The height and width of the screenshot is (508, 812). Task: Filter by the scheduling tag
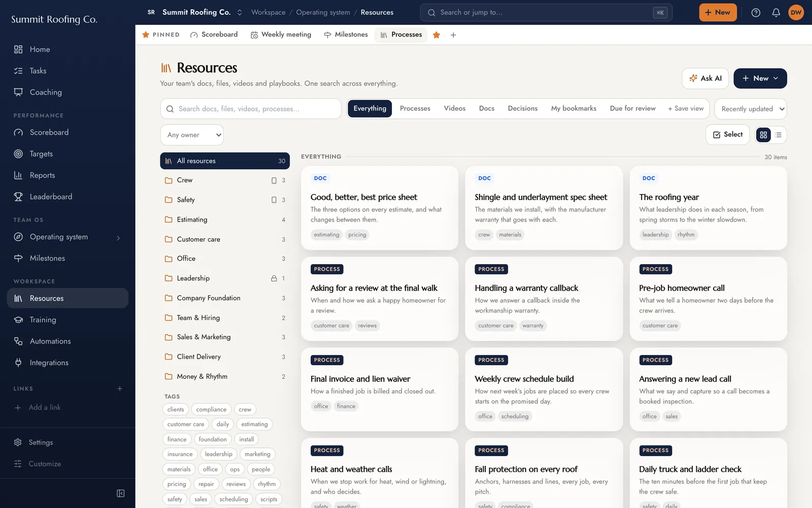[x=233, y=499]
